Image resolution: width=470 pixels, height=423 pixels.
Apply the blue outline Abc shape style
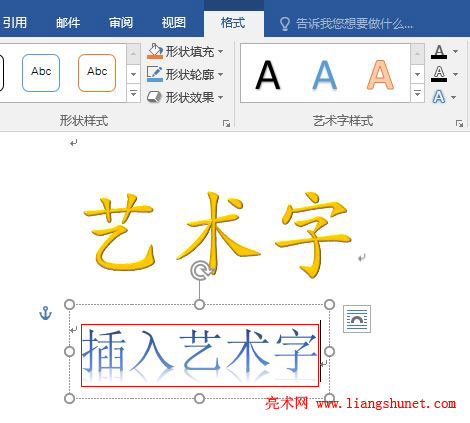(41, 73)
